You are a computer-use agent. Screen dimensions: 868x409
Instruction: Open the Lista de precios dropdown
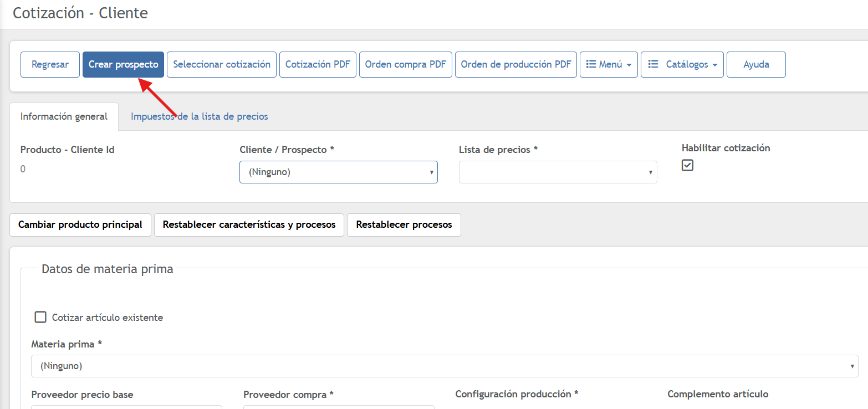point(558,172)
